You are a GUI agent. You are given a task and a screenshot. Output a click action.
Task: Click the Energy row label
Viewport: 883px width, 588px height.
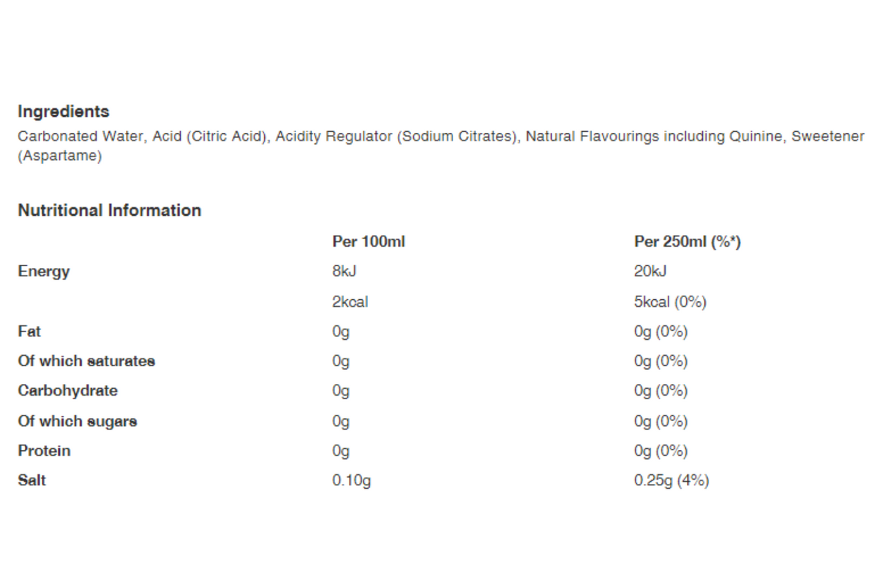click(x=43, y=272)
